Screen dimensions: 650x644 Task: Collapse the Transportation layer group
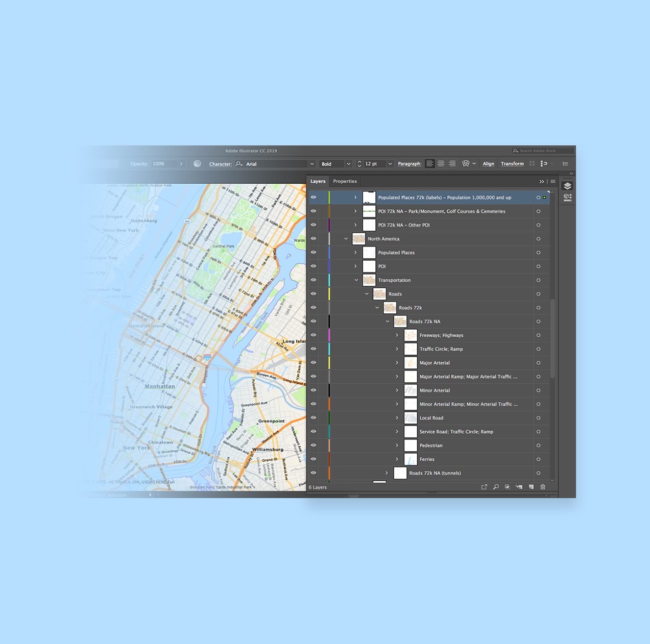[x=356, y=280]
